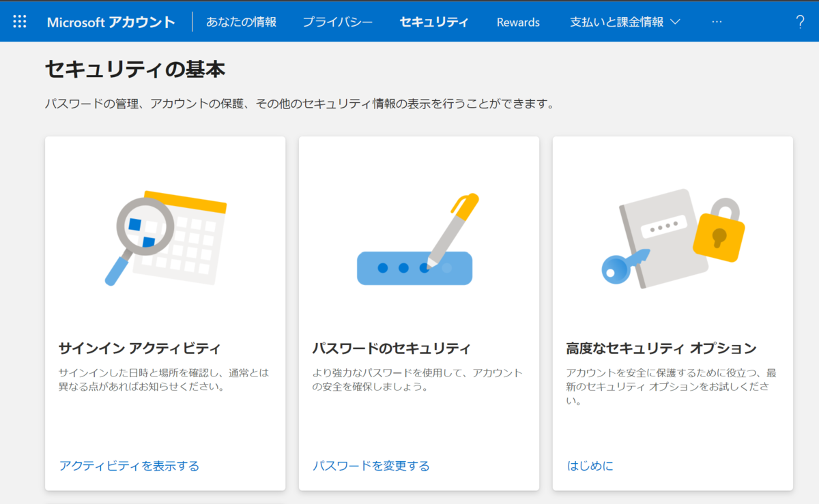
Task: Switch to the あなたの情報 tab
Action: tap(241, 21)
